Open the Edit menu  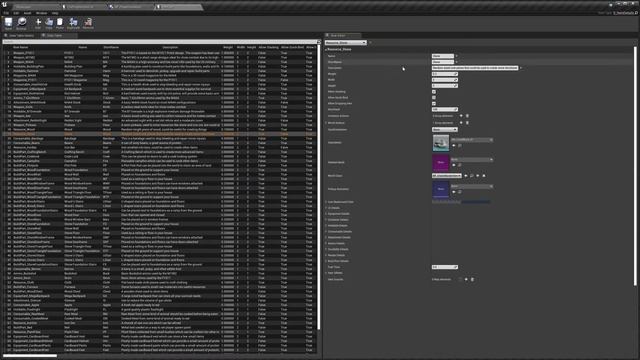tap(16, 13)
